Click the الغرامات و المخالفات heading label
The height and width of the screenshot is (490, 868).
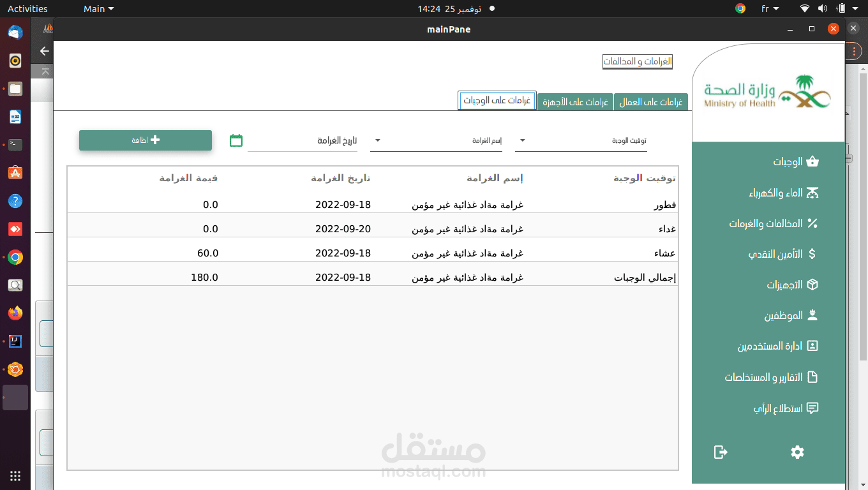tap(638, 61)
